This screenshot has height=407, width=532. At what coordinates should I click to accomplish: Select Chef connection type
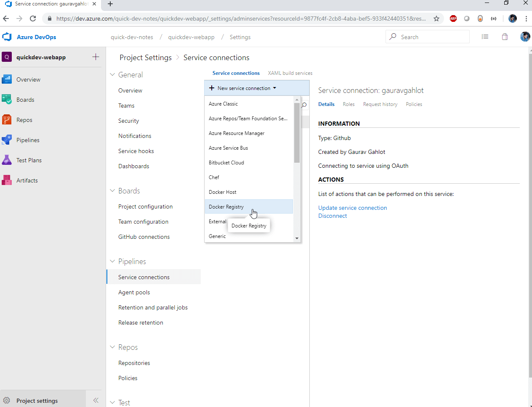click(249, 177)
